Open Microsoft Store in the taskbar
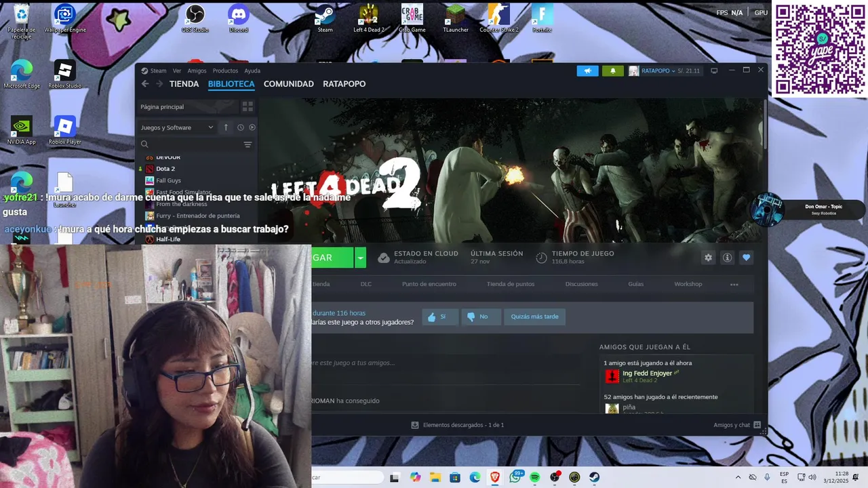The width and height of the screenshot is (868, 488). tap(455, 477)
